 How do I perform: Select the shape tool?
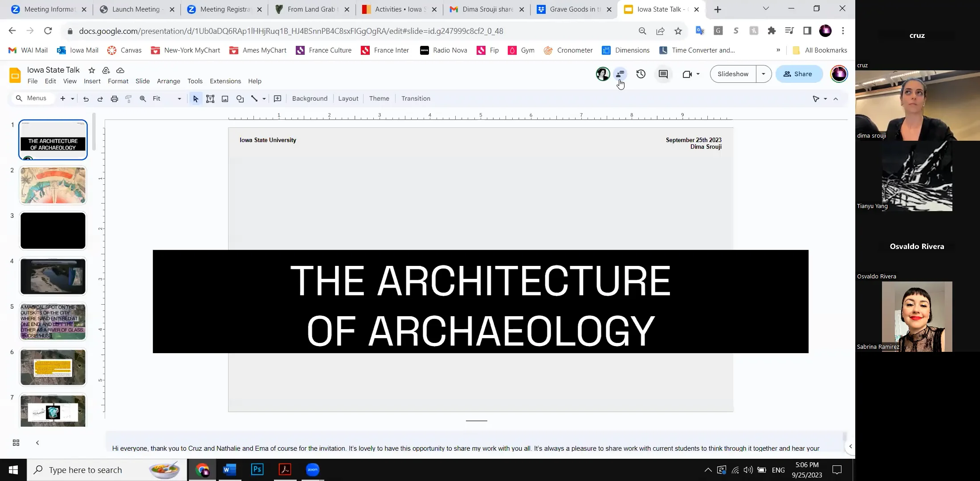240,98
